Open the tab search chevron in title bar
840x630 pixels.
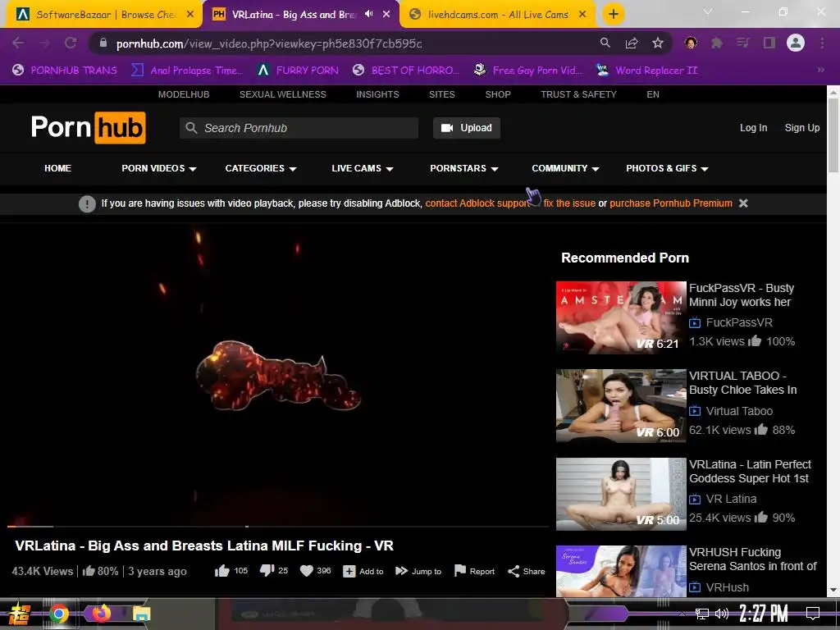708,11
